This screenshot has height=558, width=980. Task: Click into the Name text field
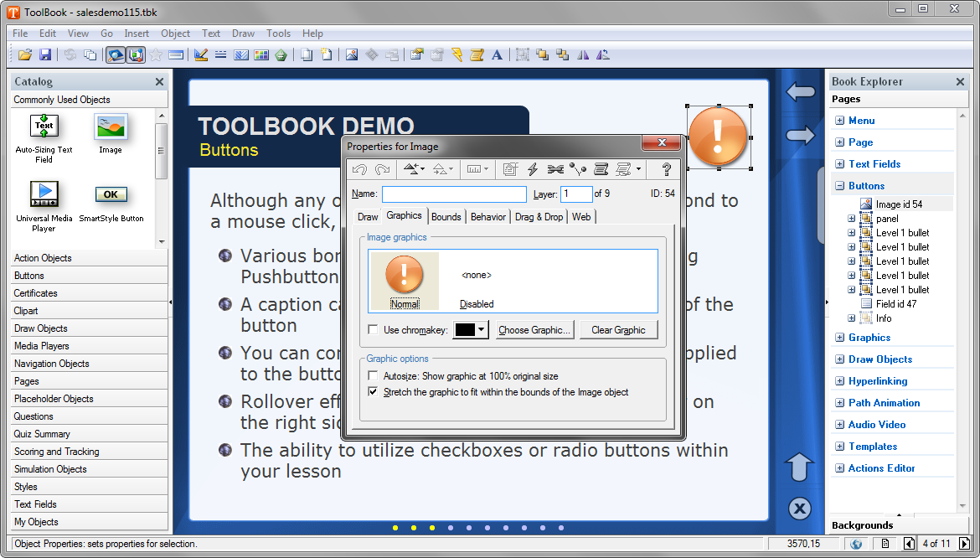[x=454, y=194]
